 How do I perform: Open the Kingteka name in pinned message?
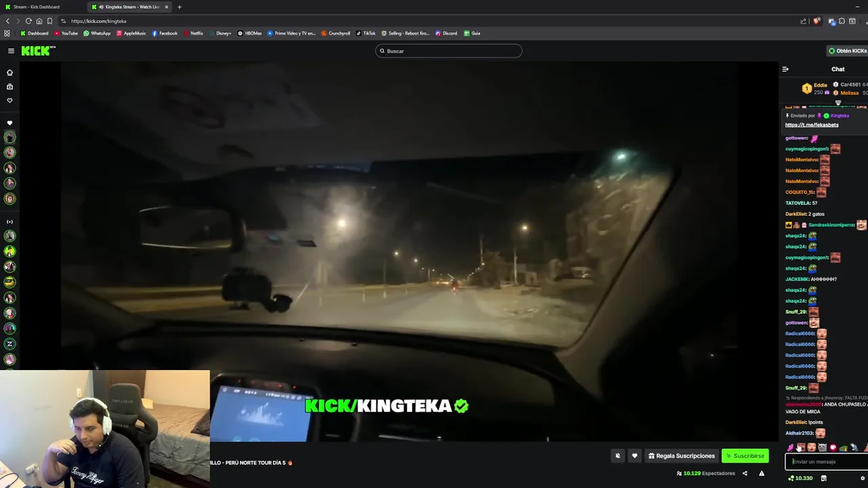pos(840,116)
